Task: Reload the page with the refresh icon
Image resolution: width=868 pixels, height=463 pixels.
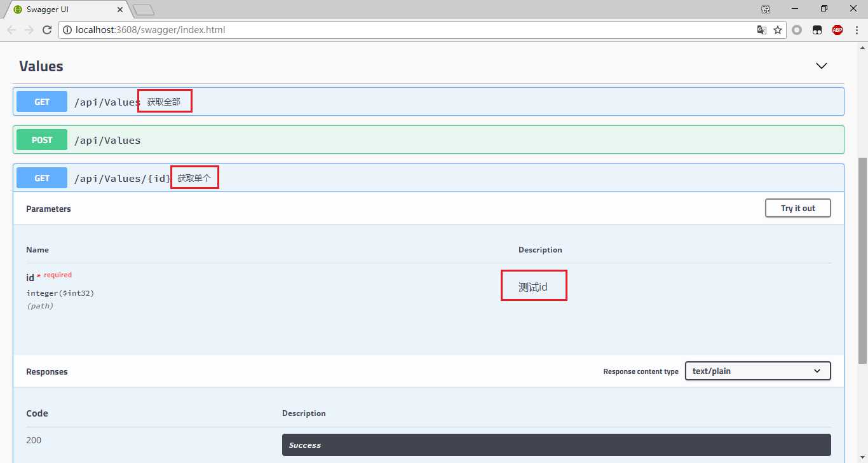Action: click(46, 30)
